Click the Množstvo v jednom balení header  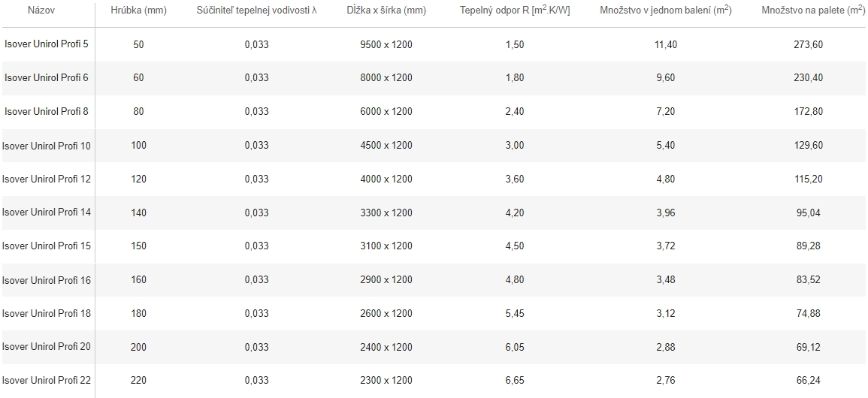(x=666, y=11)
